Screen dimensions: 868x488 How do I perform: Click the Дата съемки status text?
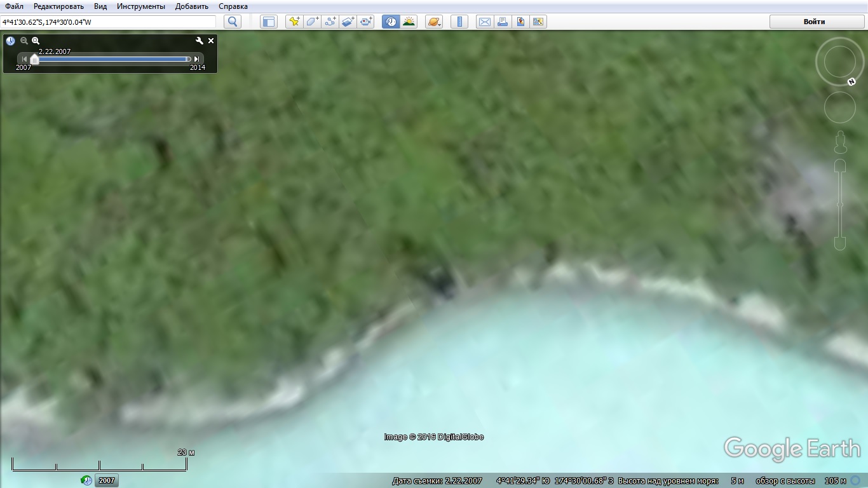pyautogui.click(x=437, y=481)
